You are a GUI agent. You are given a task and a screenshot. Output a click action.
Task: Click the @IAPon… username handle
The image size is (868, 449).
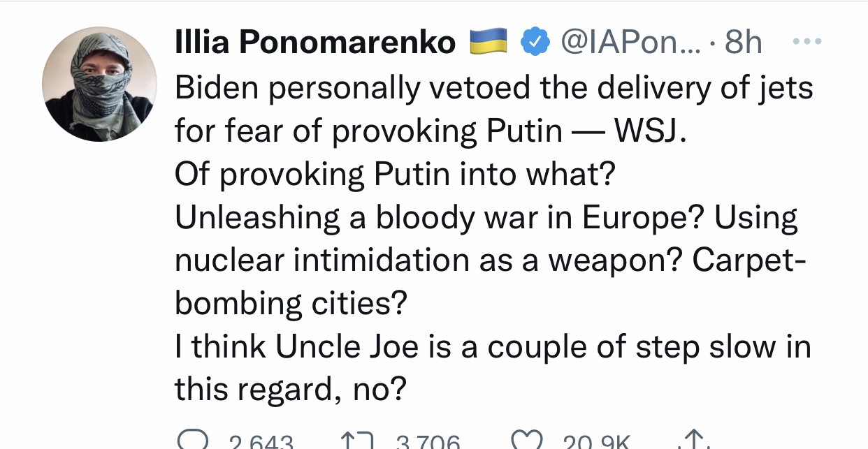tap(626, 43)
